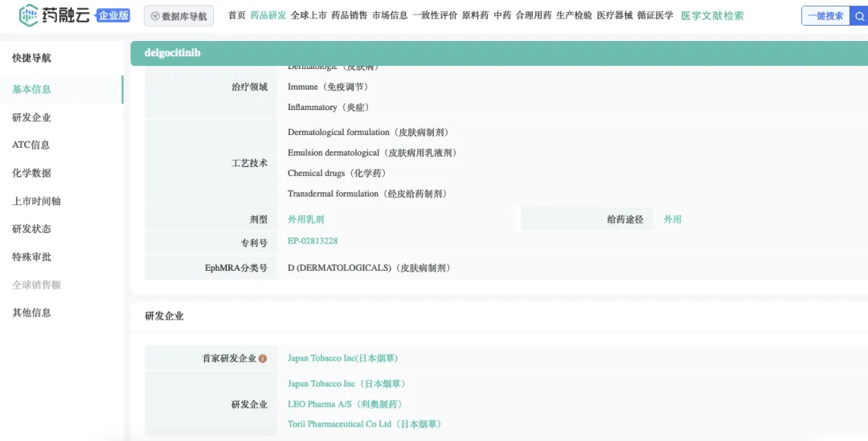Open 化学数据 sidebar item
Screen dimensions: 868x441
pyautogui.click(x=31, y=173)
